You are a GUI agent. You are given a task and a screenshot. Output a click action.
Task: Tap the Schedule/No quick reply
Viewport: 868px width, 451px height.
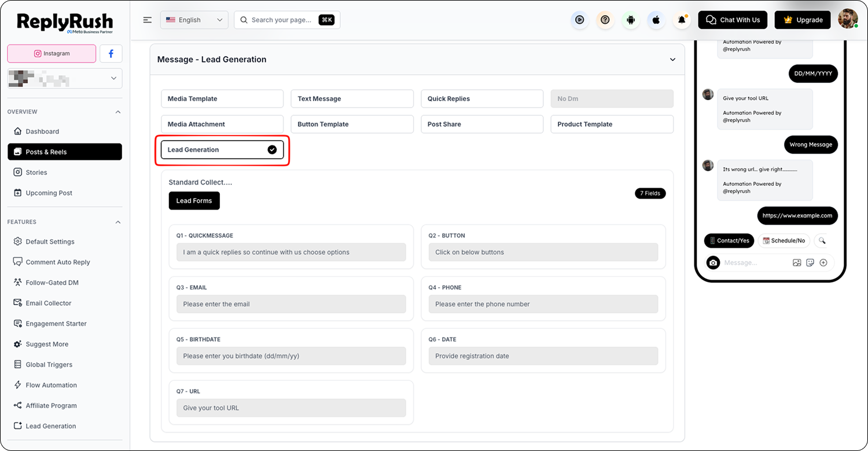784,240
